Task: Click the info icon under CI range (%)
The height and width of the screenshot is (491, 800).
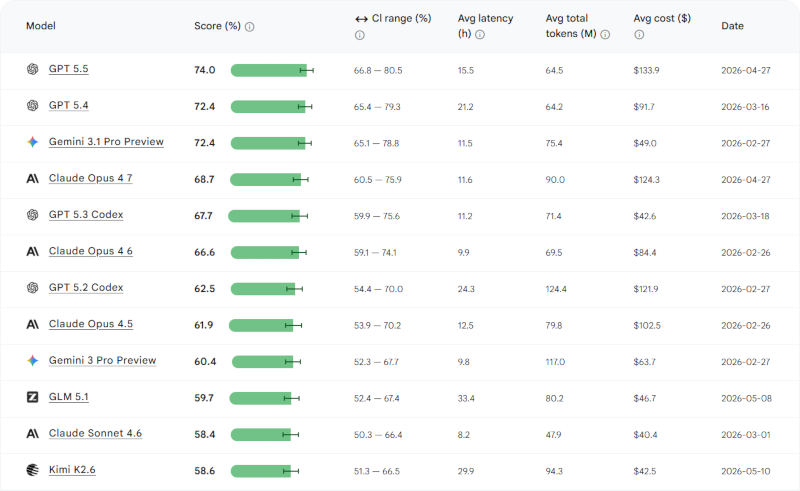Action: [360, 35]
